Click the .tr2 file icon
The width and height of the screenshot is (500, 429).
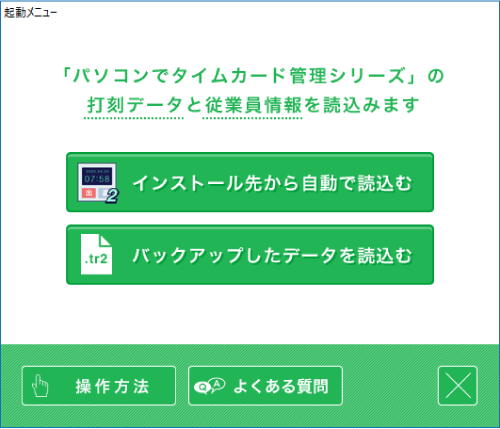pos(96,254)
